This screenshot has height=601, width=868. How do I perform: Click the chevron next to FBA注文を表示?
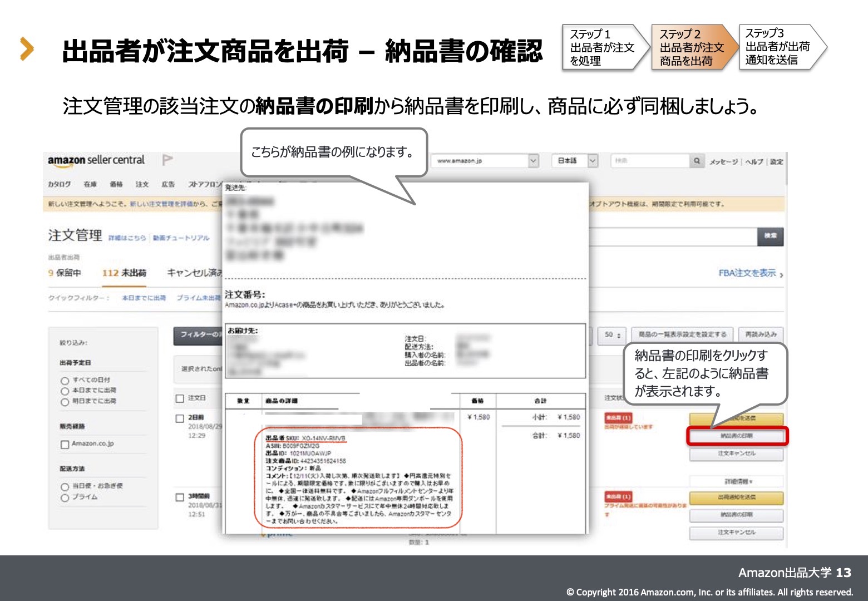(x=781, y=274)
